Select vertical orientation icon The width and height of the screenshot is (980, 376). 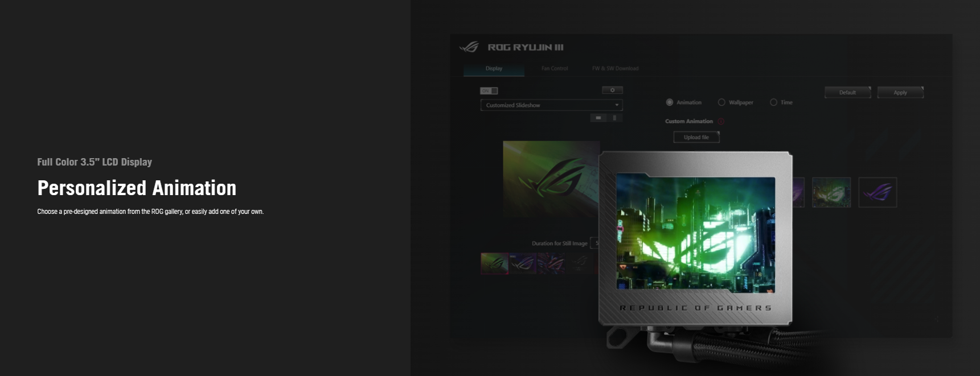tap(614, 118)
